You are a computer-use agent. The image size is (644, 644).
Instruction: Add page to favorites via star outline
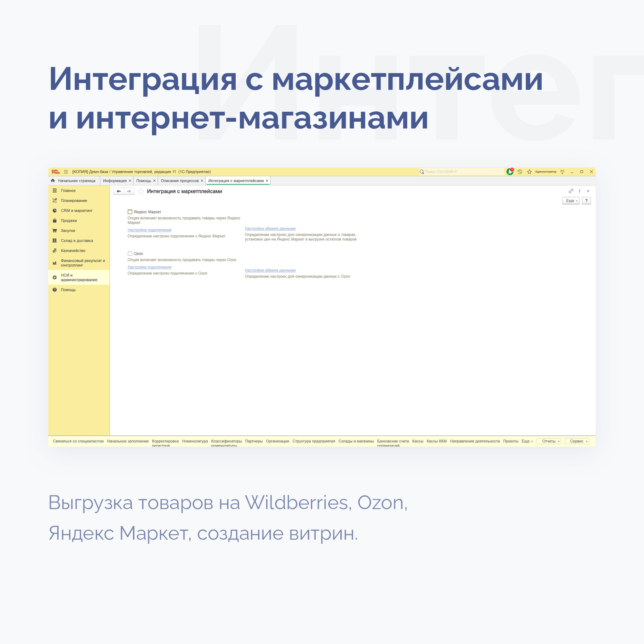141,191
